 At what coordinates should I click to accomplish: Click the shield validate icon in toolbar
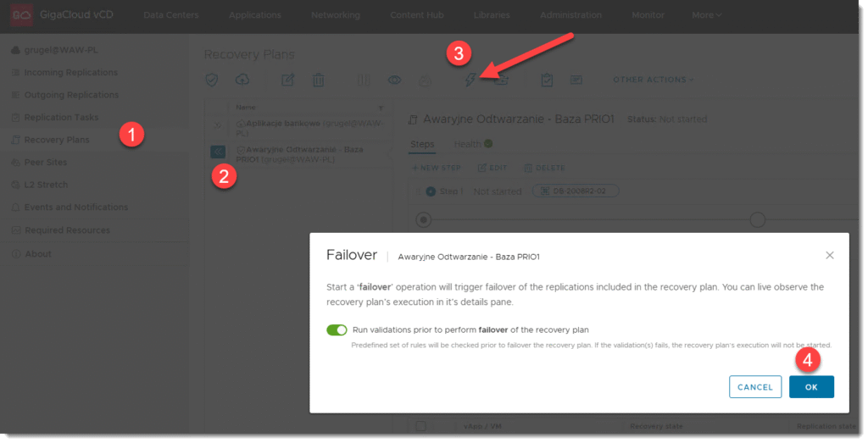point(214,80)
